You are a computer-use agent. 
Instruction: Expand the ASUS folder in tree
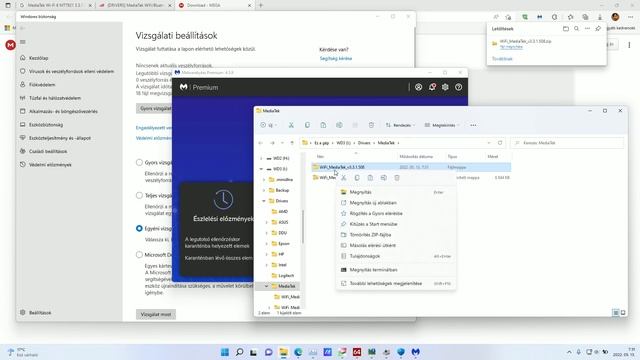pos(267,222)
